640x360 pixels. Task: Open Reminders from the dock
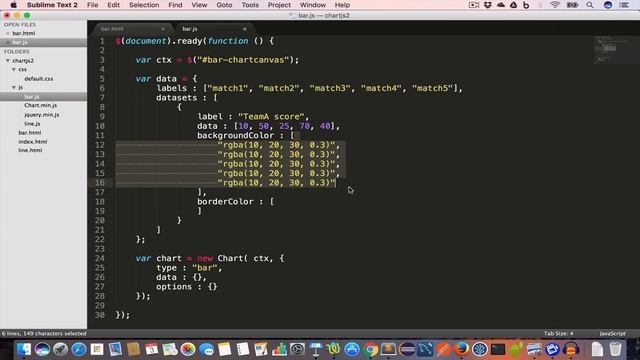pyautogui.click(x=242, y=349)
